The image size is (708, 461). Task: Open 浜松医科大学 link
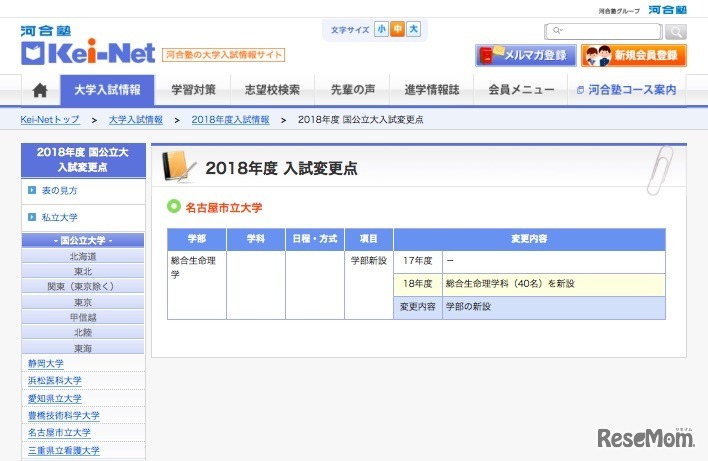(55, 381)
